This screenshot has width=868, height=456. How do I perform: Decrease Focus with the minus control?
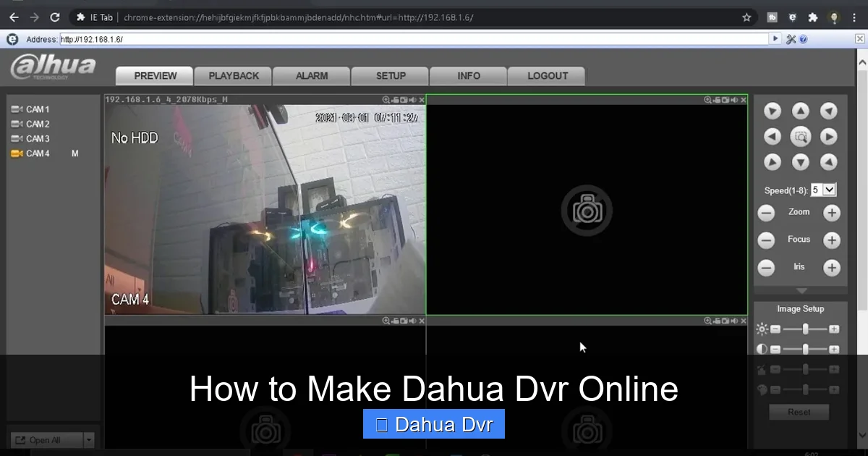pos(766,240)
